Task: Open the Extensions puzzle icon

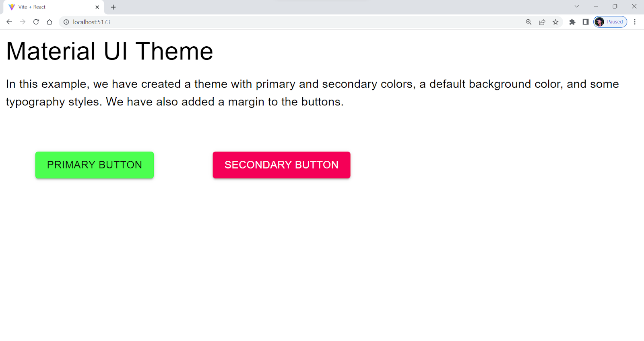Action: coord(572,22)
